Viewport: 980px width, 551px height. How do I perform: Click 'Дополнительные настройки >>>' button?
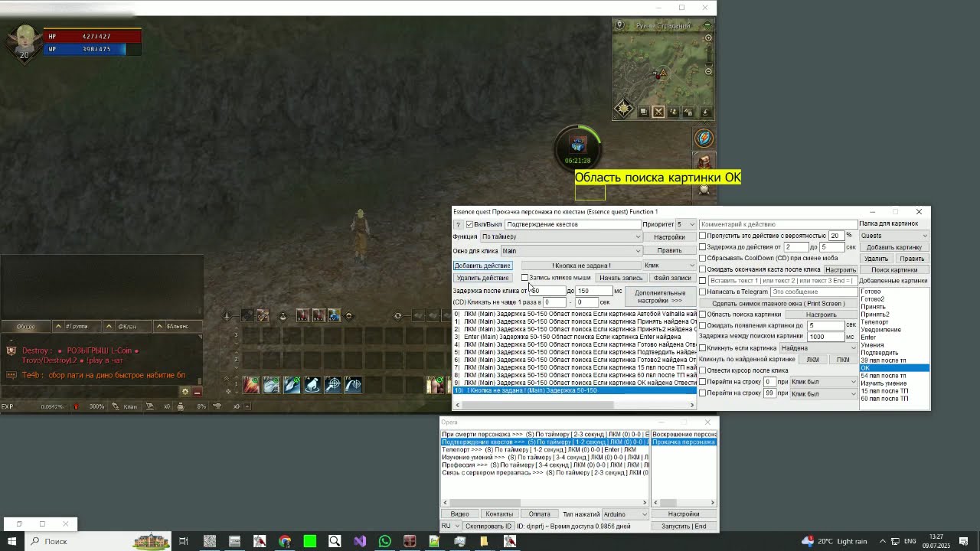pyautogui.click(x=660, y=297)
